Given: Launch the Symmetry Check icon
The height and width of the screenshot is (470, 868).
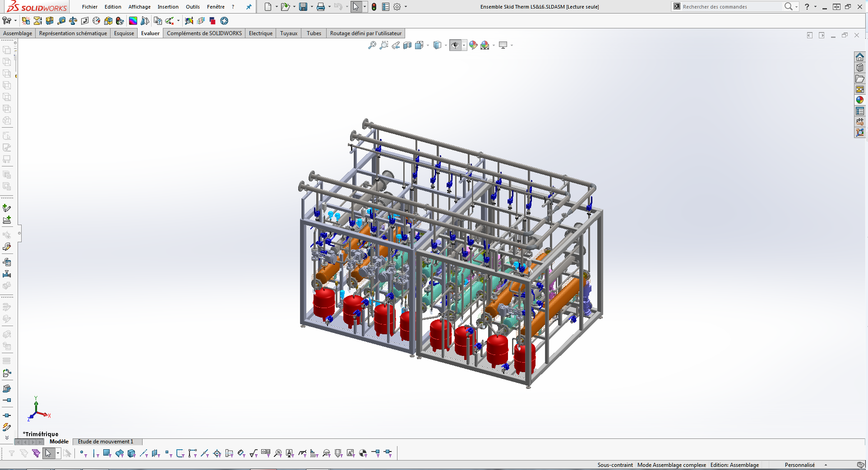Looking at the screenshot, I should coord(145,21).
